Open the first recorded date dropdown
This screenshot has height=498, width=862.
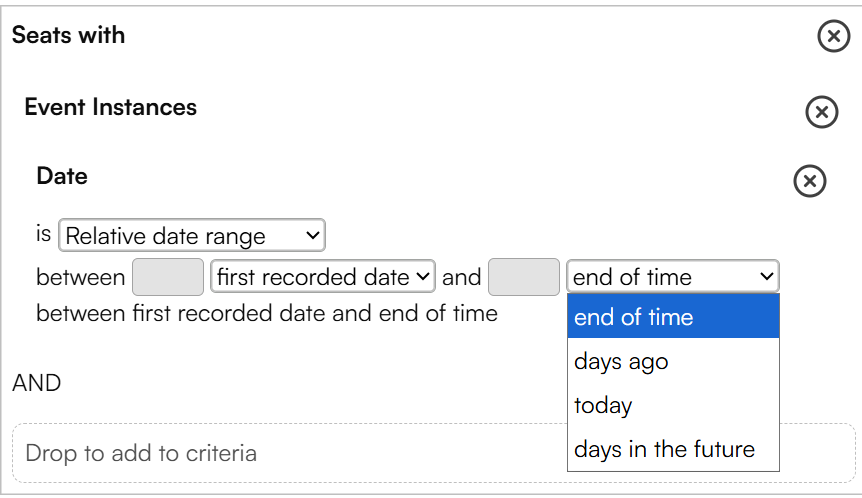pyautogui.click(x=323, y=276)
